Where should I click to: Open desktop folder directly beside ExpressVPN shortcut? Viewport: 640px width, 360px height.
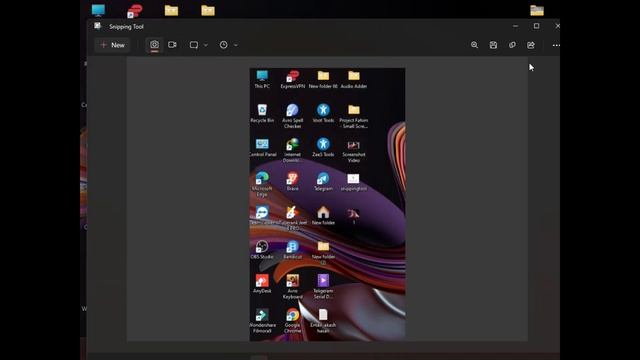coord(171,10)
